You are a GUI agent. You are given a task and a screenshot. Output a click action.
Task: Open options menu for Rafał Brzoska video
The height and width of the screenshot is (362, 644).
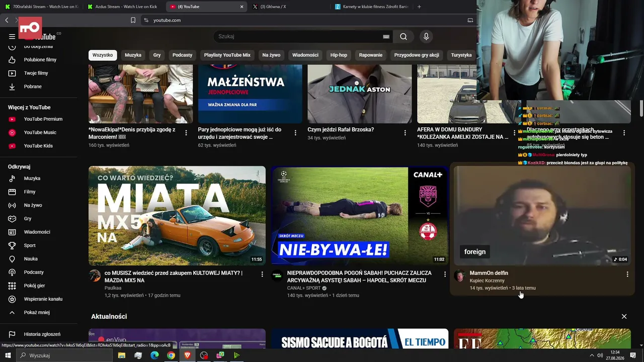405,133
